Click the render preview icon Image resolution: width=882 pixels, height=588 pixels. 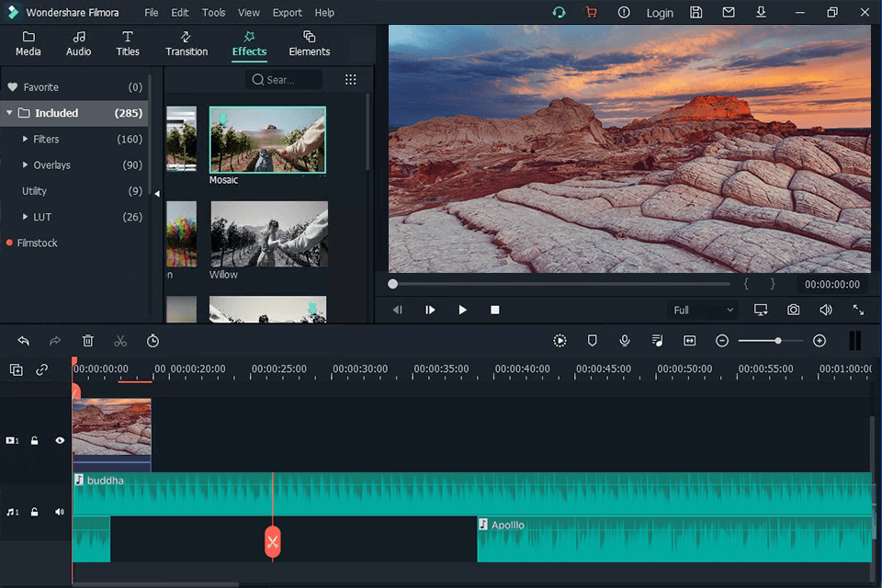560,341
